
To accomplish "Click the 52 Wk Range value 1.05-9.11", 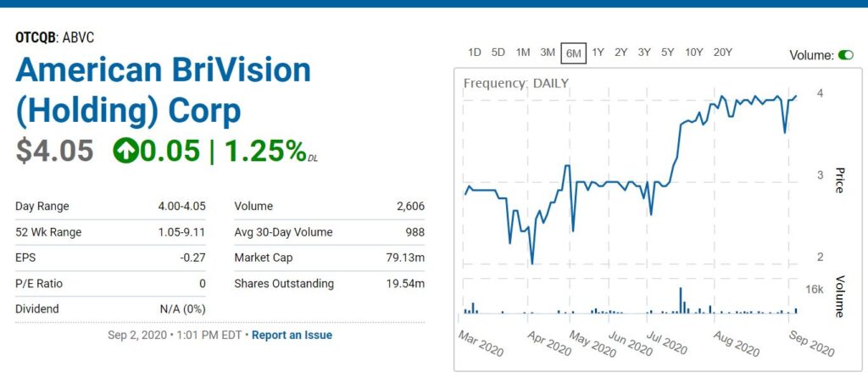I will [x=181, y=232].
